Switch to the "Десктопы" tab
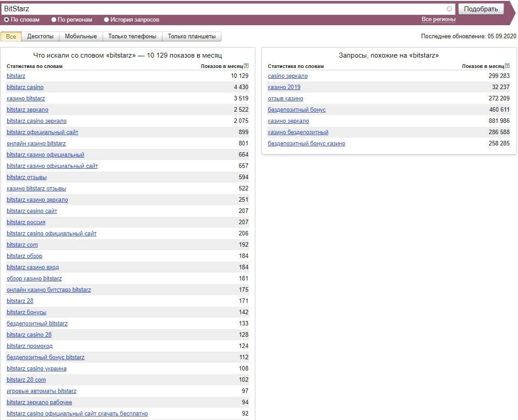The height and width of the screenshot is (420, 518). 40,36
